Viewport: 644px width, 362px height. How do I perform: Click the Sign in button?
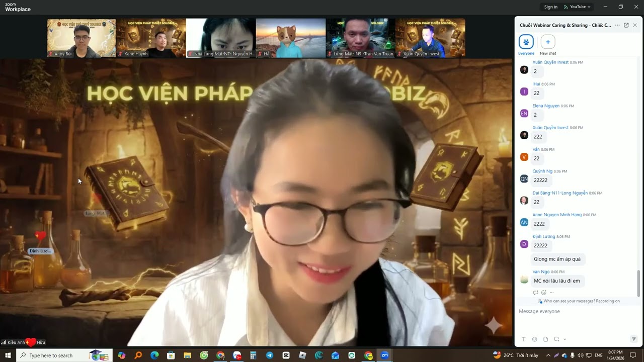(x=551, y=7)
